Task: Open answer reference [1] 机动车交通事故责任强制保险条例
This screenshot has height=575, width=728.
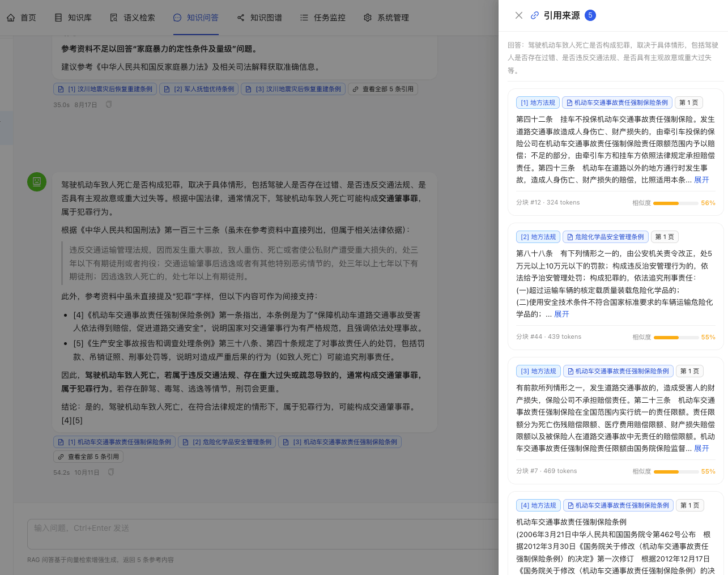Action: pyautogui.click(x=114, y=442)
